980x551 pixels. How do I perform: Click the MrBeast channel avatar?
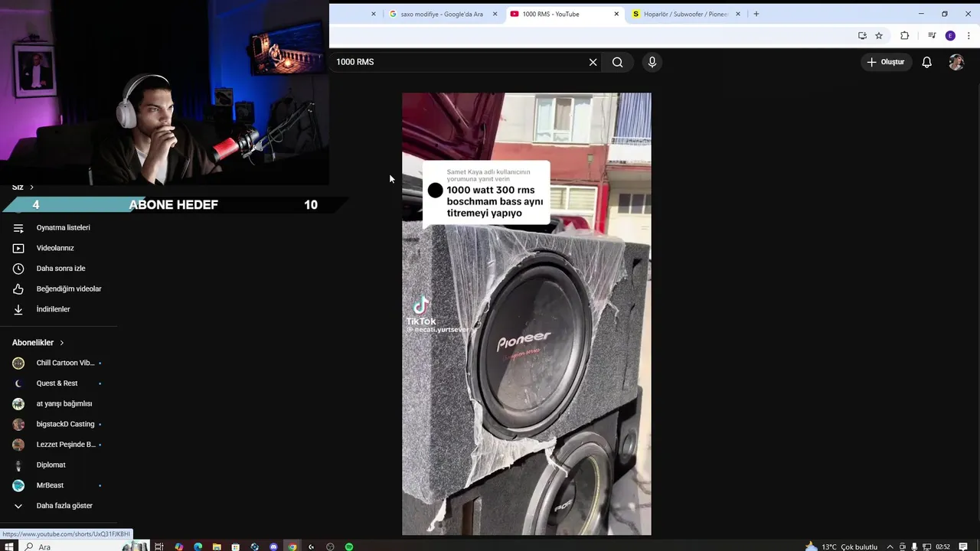(x=18, y=485)
